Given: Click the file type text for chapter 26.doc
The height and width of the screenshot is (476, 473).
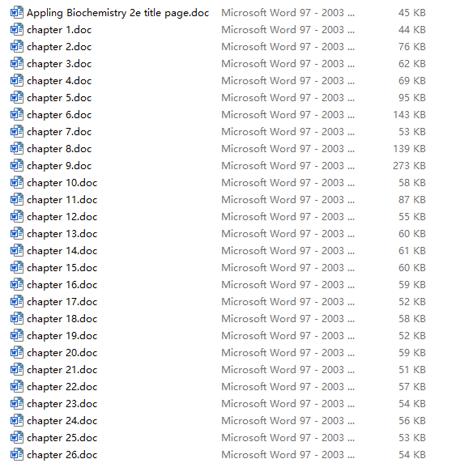Looking at the screenshot, I should pyautogui.click(x=288, y=455).
